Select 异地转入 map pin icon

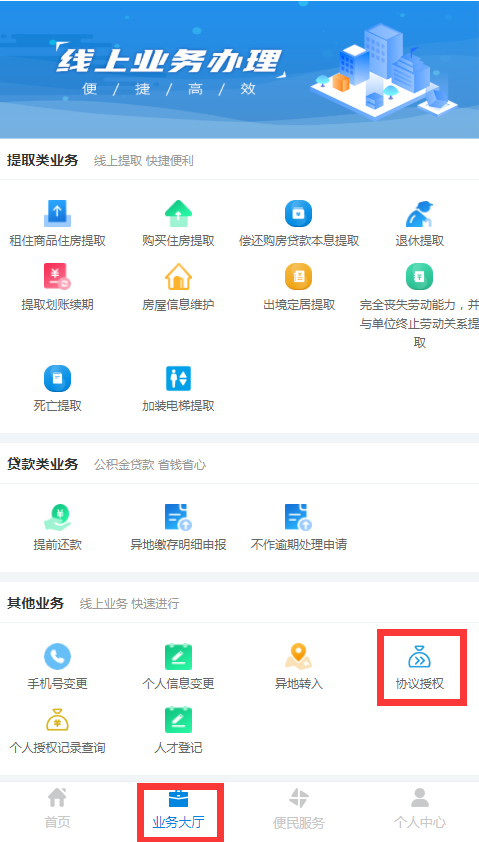click(x=299, y=656)
